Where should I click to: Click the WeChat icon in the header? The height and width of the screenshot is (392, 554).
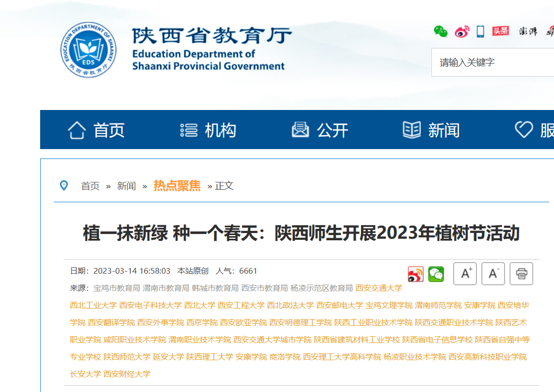441,31
